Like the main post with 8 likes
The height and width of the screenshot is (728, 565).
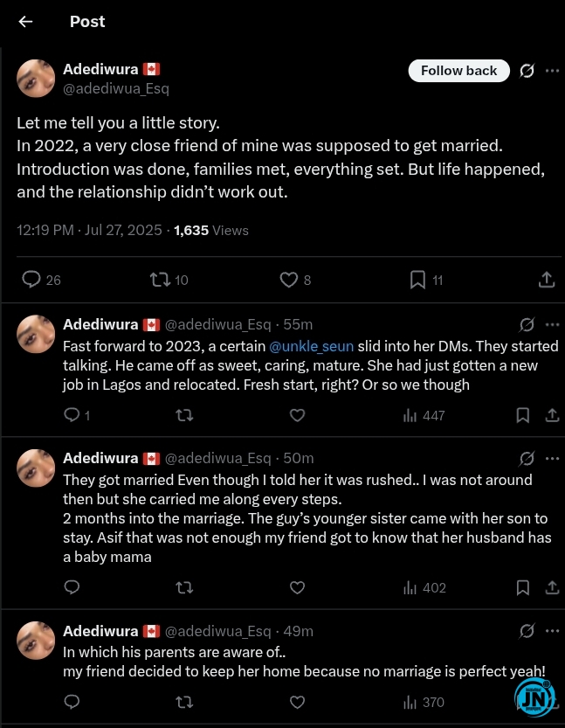[295, 280]
